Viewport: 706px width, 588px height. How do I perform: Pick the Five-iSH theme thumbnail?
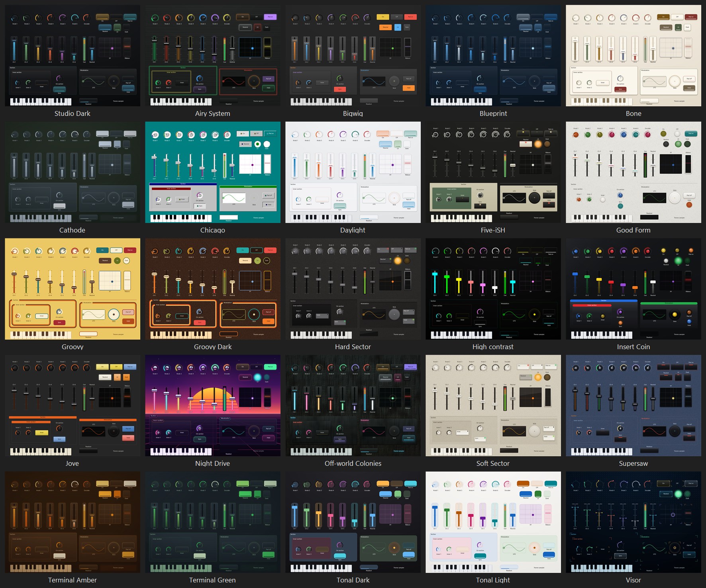pos(493,172)
